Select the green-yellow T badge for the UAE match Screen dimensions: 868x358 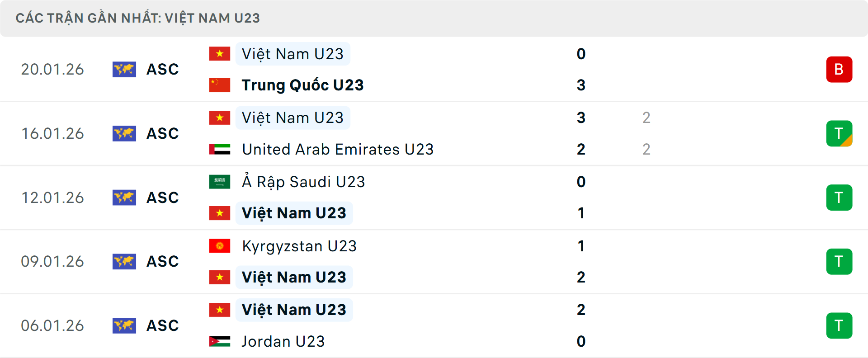840,133
